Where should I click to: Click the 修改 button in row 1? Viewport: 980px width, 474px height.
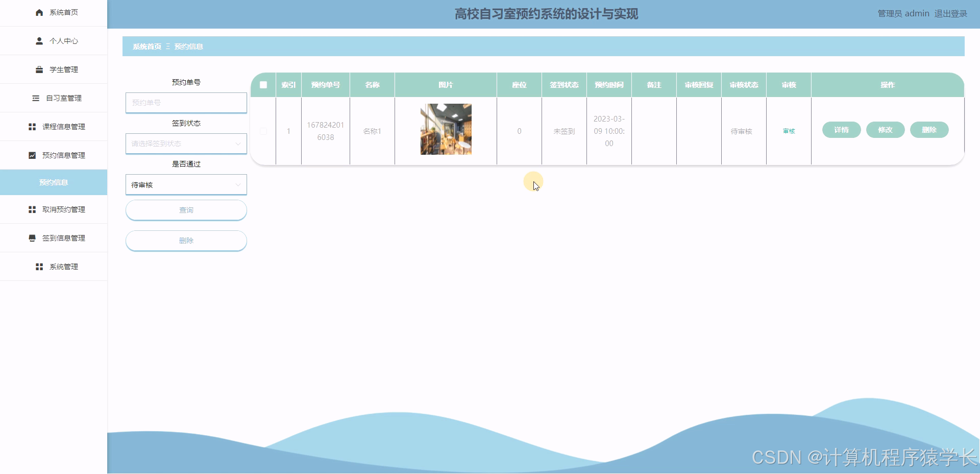click(886, 130)
